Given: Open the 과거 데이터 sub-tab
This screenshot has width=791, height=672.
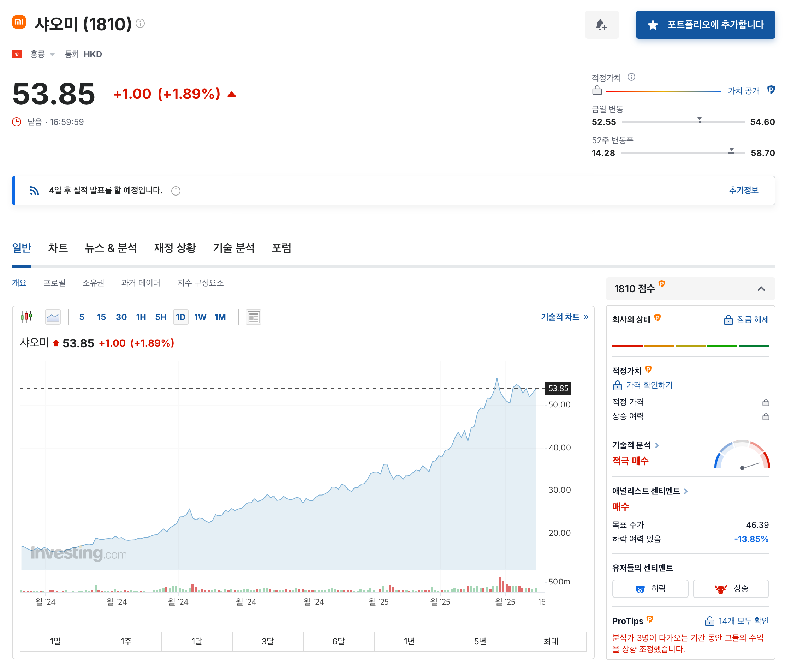Looking at the screenshot, I should tap(141, 283).
